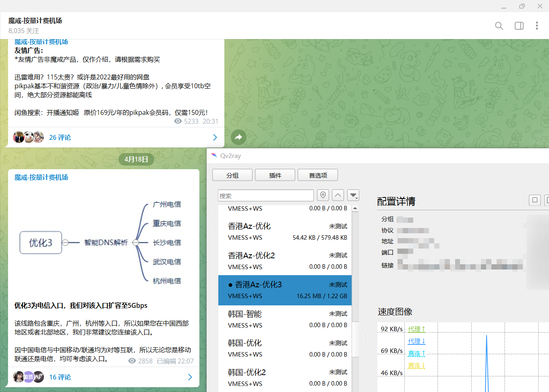Click the 分组 button in Qv2ray

point(232,175)
